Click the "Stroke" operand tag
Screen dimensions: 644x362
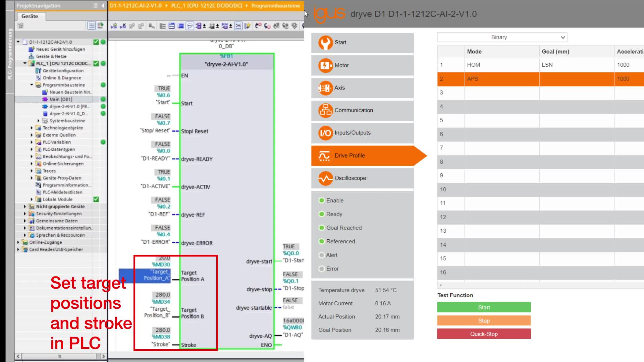(161, 344)
